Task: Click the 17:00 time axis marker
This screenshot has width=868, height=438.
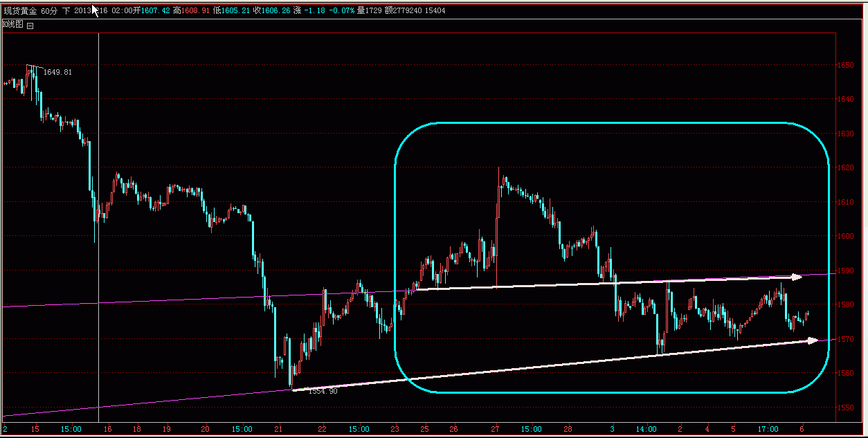Action: [x=768, y=429]
